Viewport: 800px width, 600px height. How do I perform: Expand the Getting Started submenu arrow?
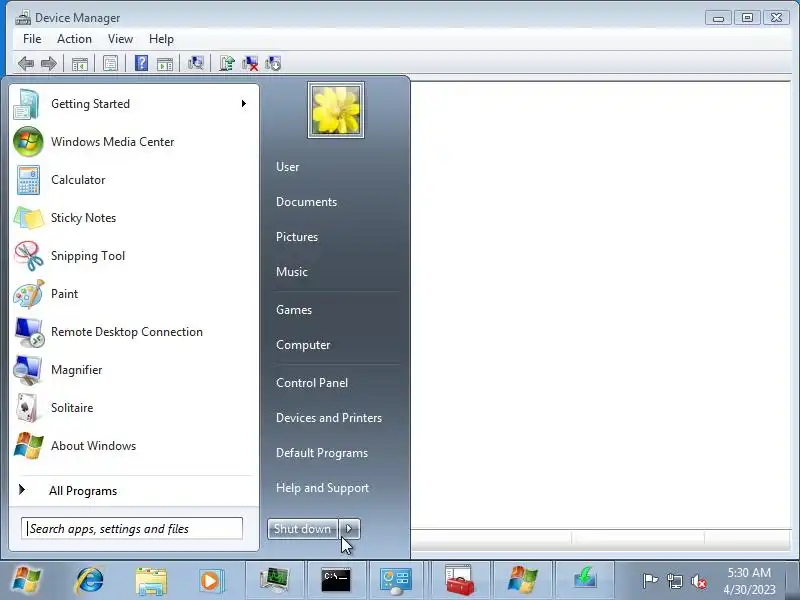click(244, 104)
